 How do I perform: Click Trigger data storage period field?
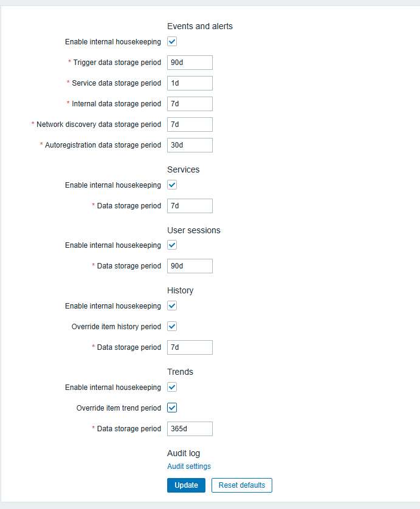(190, 63)
